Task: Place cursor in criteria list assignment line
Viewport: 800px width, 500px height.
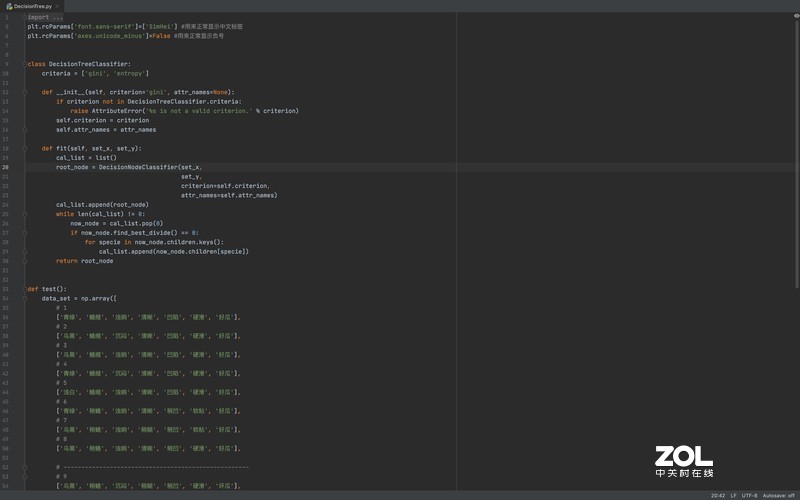Action: [95, 73]
